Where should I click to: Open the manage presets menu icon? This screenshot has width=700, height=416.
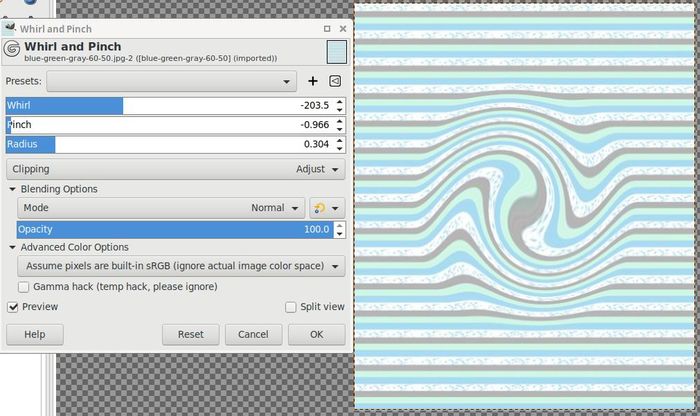click(x=335, y=81)
